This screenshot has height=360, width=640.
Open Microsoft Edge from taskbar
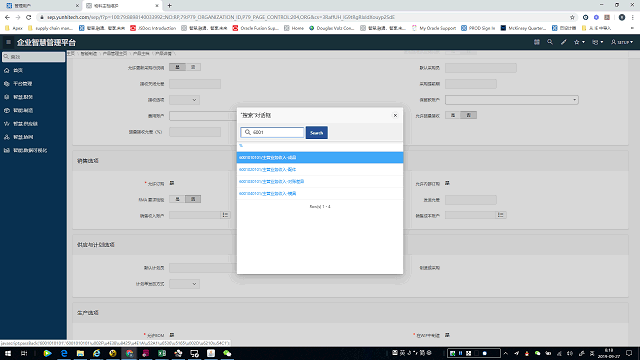coord(64,353)
